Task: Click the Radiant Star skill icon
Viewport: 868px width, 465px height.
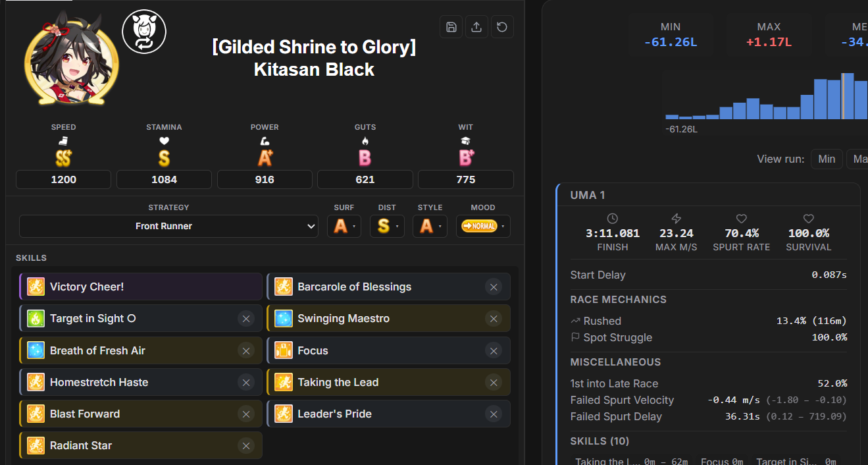Action: tap(36, 446)
